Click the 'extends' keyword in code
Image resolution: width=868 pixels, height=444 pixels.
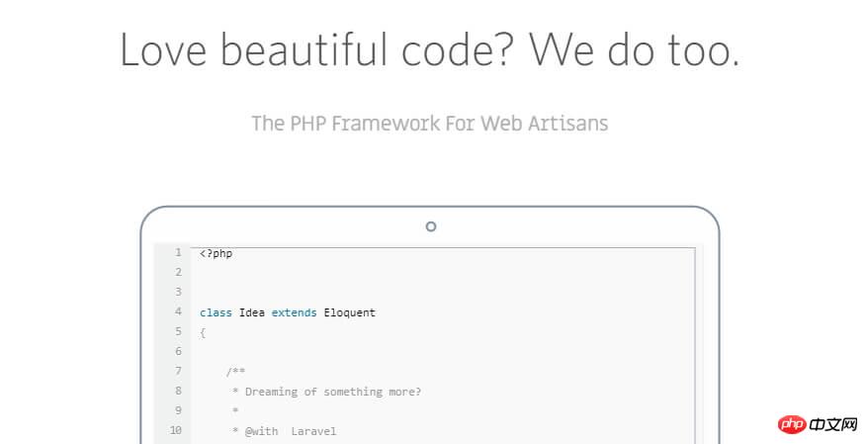294,312
